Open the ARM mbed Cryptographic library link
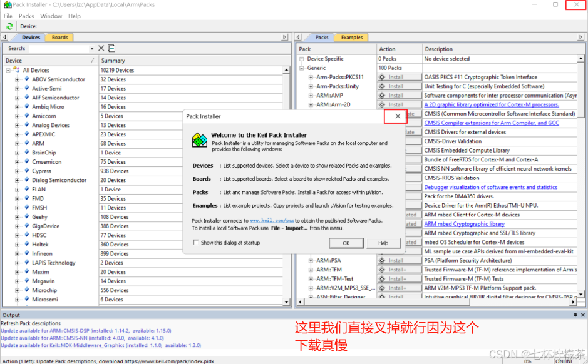The image size is (588, 364). (464, 224)
